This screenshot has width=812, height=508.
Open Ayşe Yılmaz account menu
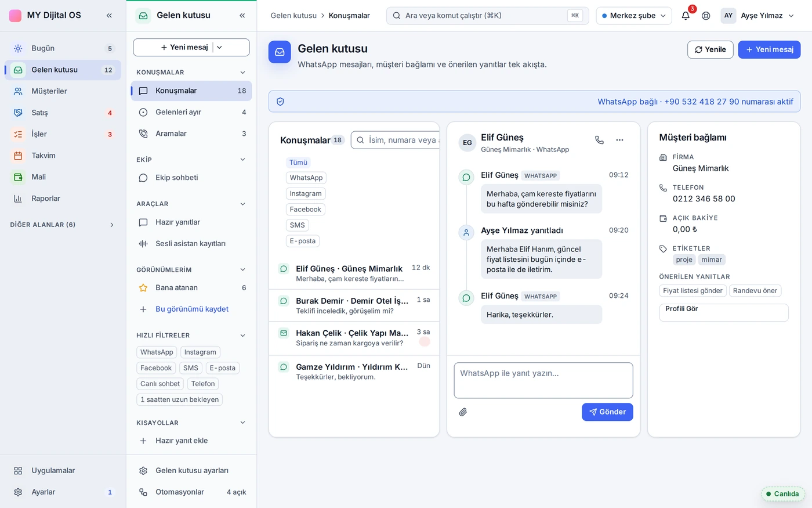pyautogui.click(x=757, y=16)
